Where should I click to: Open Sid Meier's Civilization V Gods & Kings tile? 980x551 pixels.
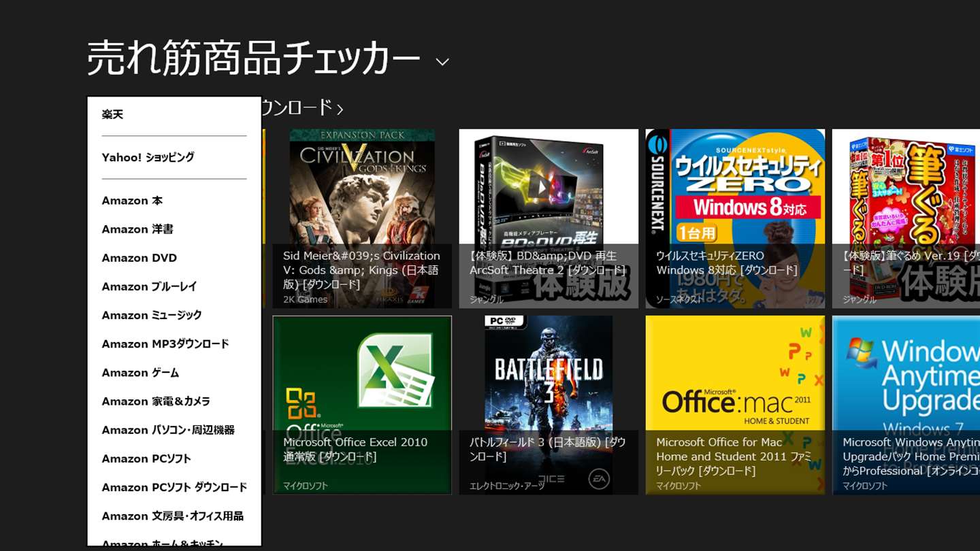[x=362, y=218]
